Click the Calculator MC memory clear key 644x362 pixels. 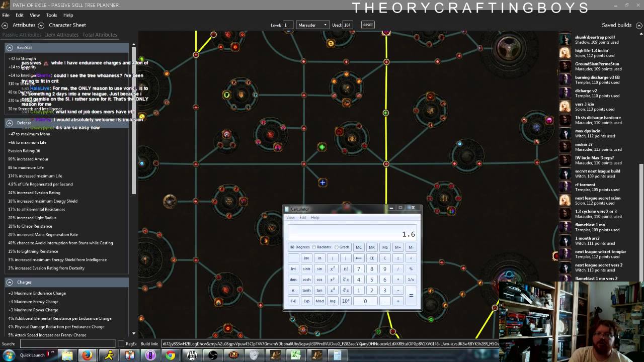tap(359, 247)
